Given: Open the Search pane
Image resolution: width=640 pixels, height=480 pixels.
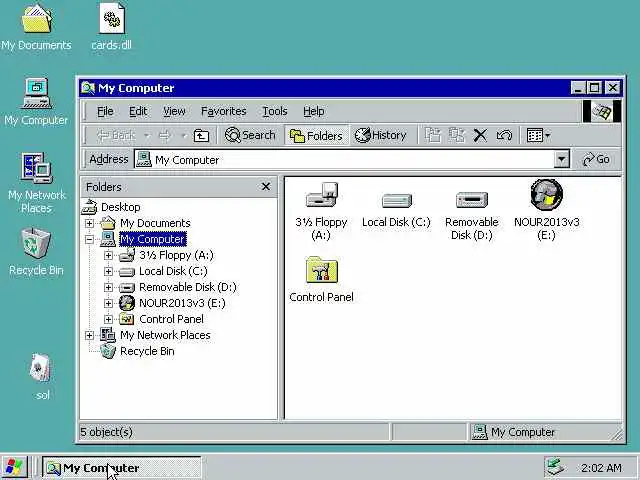Looking at the screenshot, I should [x=251, y=135].
